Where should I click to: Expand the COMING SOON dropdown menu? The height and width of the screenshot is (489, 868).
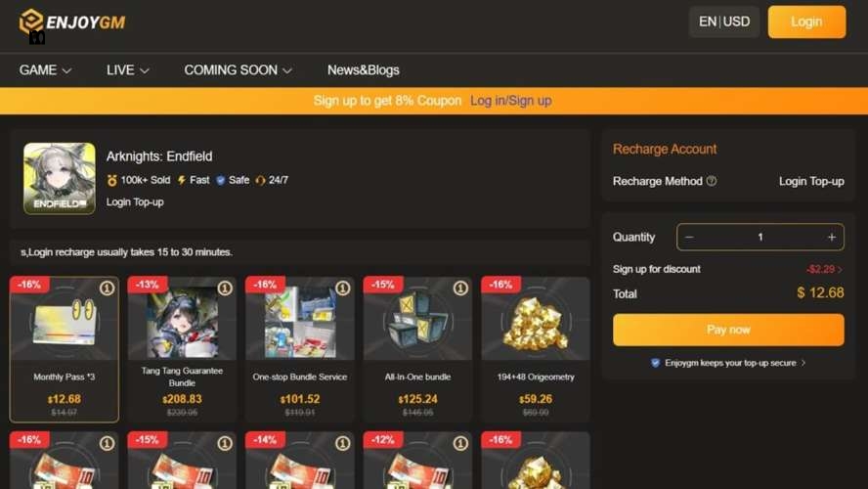tap(239, 70)
